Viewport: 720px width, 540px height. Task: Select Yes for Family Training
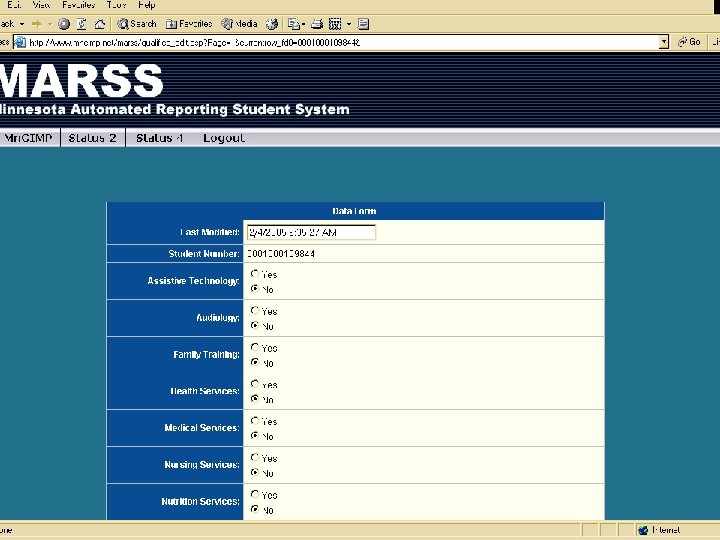click(x=255, y=347)
